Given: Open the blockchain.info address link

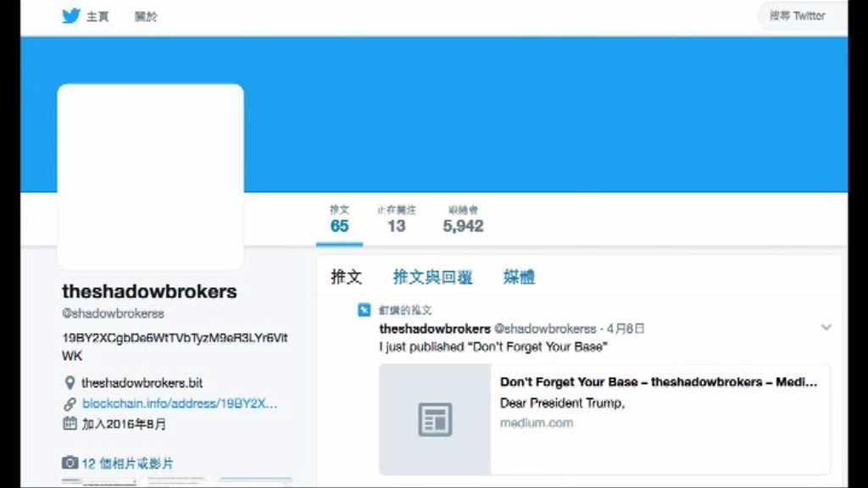Looking at the screenshot, I should [x=180, y=403].
